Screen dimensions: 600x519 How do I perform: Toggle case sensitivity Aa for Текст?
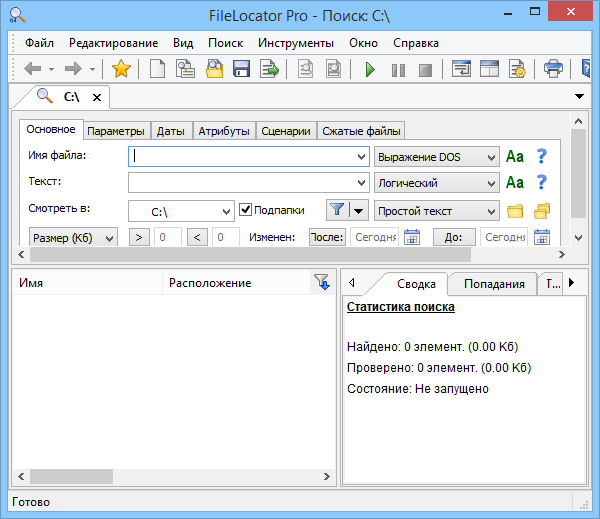(x=515, y=183)
